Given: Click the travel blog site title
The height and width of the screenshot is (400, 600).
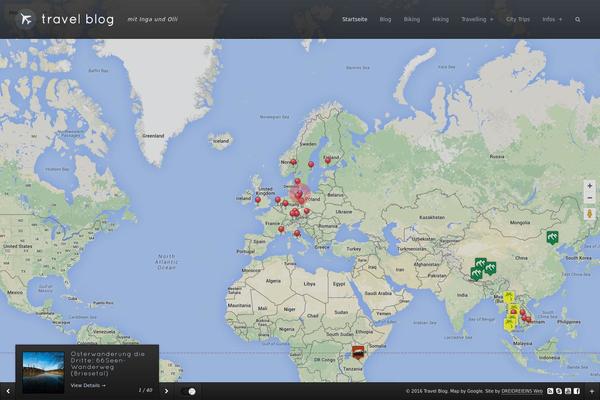Looking at the screenshot, I should coord(78,19).
